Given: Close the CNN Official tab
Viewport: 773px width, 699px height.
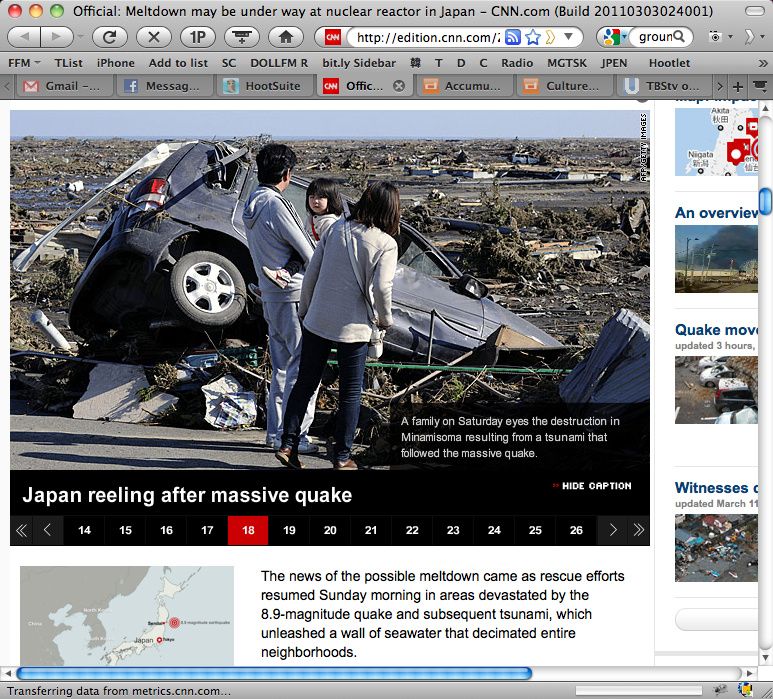Looking at the screenshot, I should click(x=399, y=86).
